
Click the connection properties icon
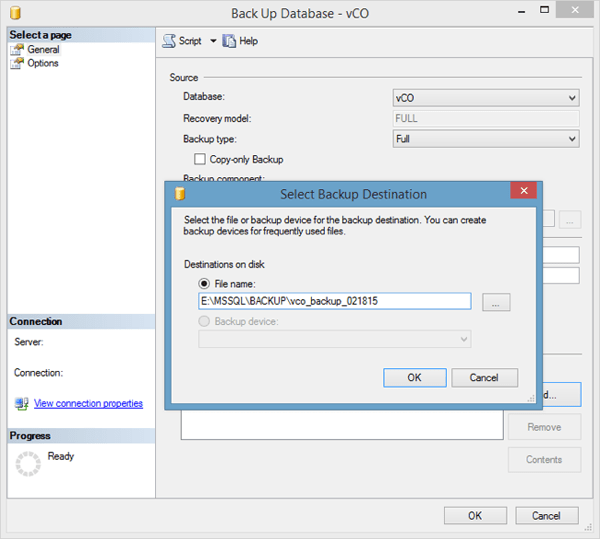coord(22,404)
